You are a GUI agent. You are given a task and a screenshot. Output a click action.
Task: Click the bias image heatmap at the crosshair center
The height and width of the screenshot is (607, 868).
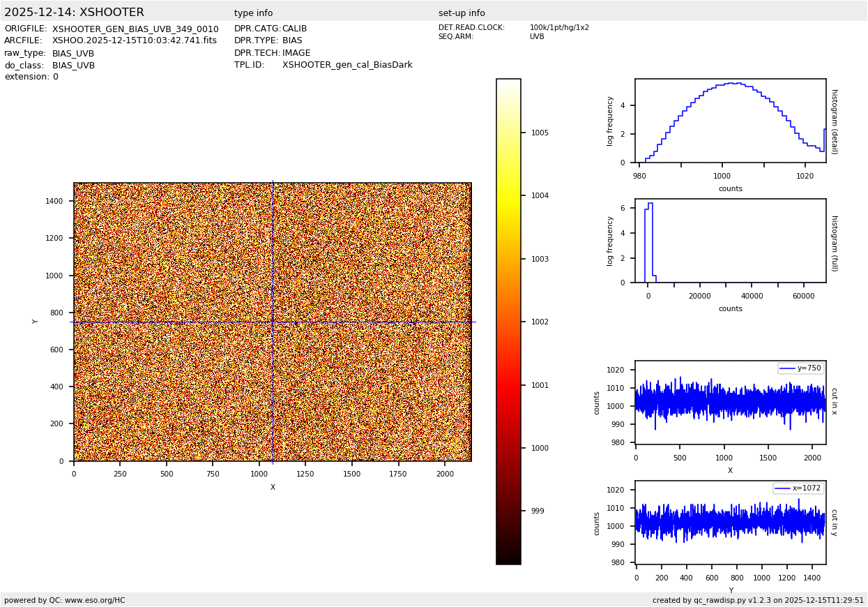pyautogui.click(x=273, y=322)
